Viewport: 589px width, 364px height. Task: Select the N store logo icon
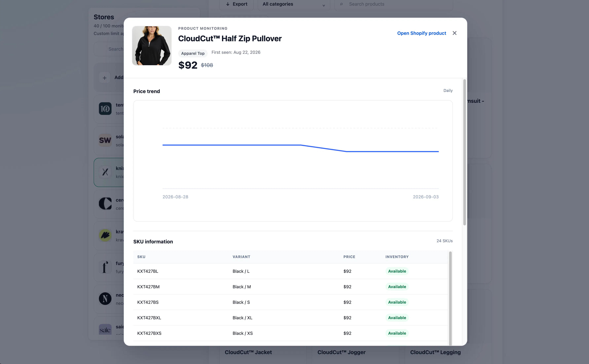coord(105,299)
